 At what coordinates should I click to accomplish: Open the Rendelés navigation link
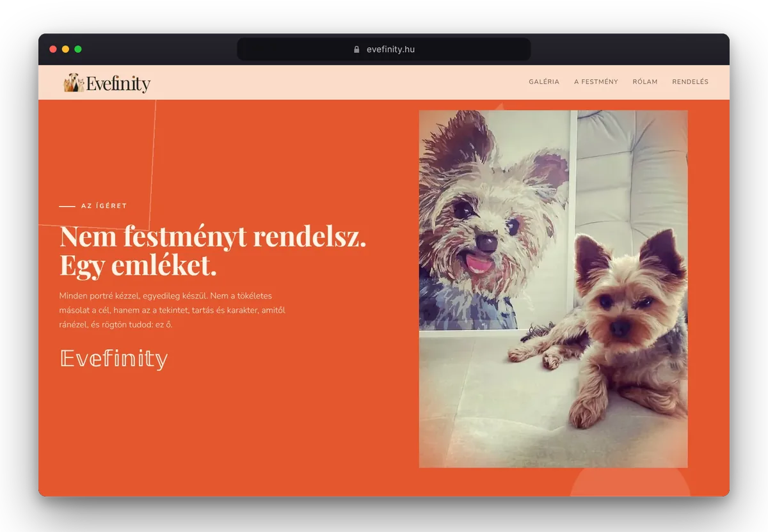[690, 82]
